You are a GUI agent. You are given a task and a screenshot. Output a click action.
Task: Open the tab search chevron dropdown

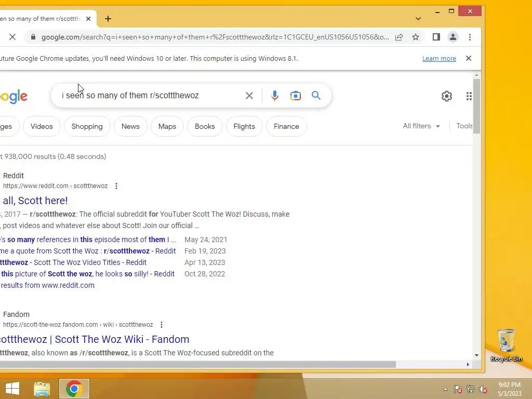click(418, 19)
